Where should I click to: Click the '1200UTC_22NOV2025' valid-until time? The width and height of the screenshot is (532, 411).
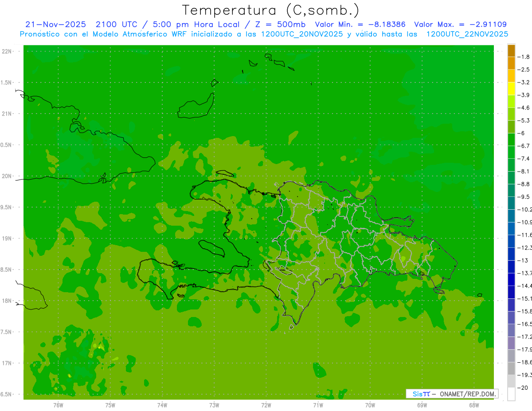(467, 34)
